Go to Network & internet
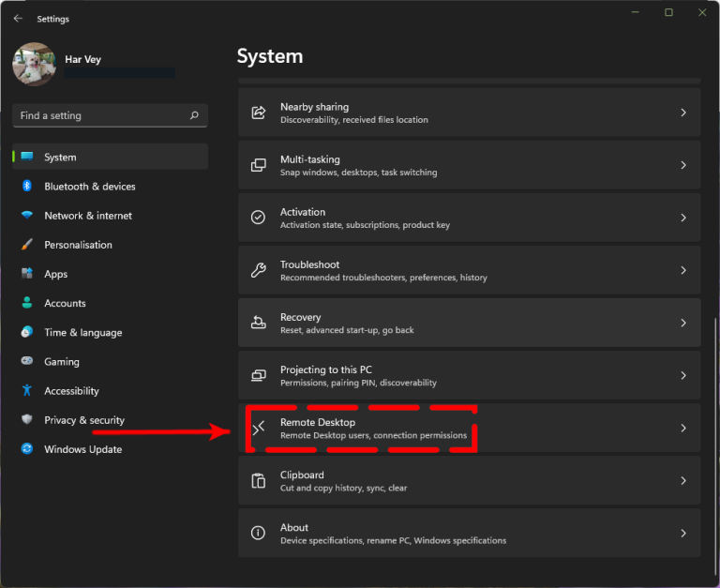720x588 pixels. click(x=111, y=216)
